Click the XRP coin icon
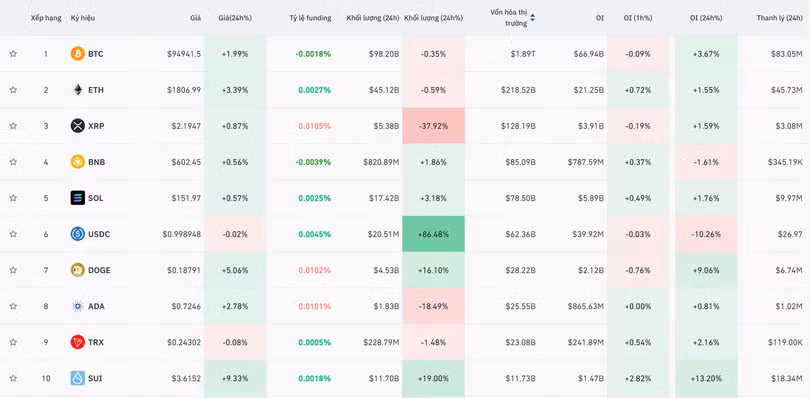Viewport: 810px width, 398px height. (x=77, y=126)
